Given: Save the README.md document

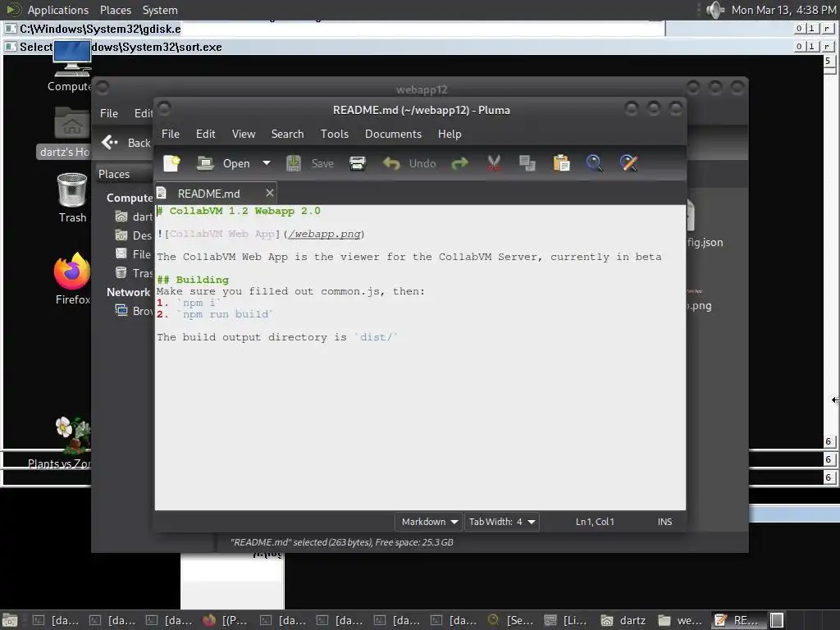Looking at the screenshot, I should [309, 163].
